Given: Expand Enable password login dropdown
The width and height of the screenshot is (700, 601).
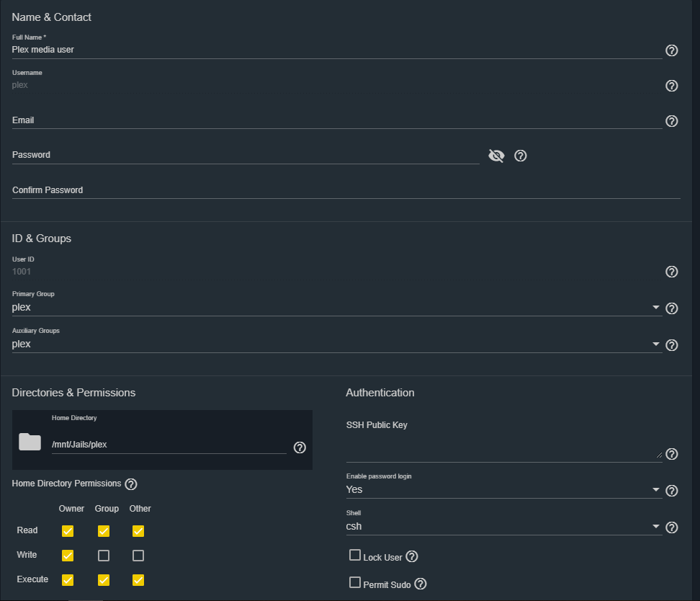Looking at the screenshot, I should click(503, 490).
